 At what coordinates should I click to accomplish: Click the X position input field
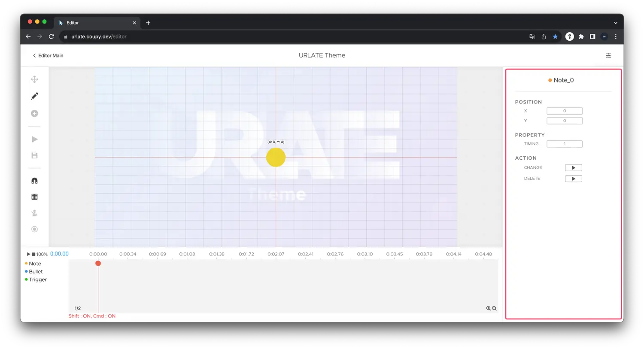[564, 111]
